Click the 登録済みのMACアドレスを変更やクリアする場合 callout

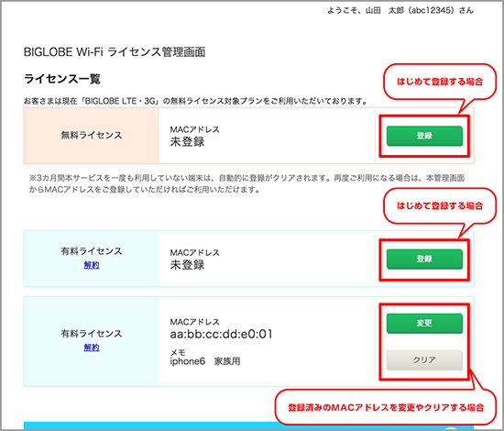coord(386,407)
